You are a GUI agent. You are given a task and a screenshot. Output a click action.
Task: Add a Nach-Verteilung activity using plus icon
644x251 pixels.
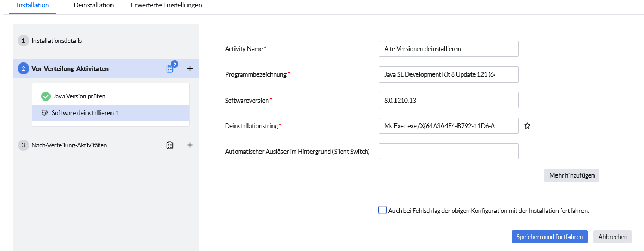pos(190,145)
